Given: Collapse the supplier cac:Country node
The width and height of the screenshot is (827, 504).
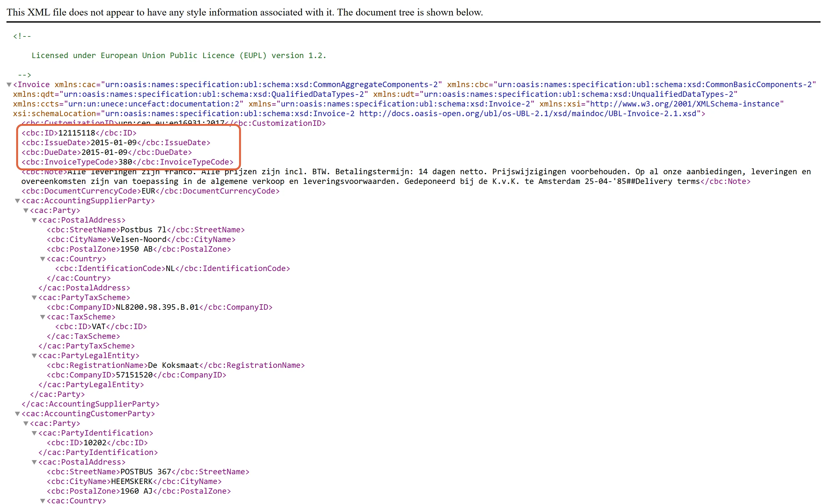Looking at the screenshot, I should pos(43,259).
